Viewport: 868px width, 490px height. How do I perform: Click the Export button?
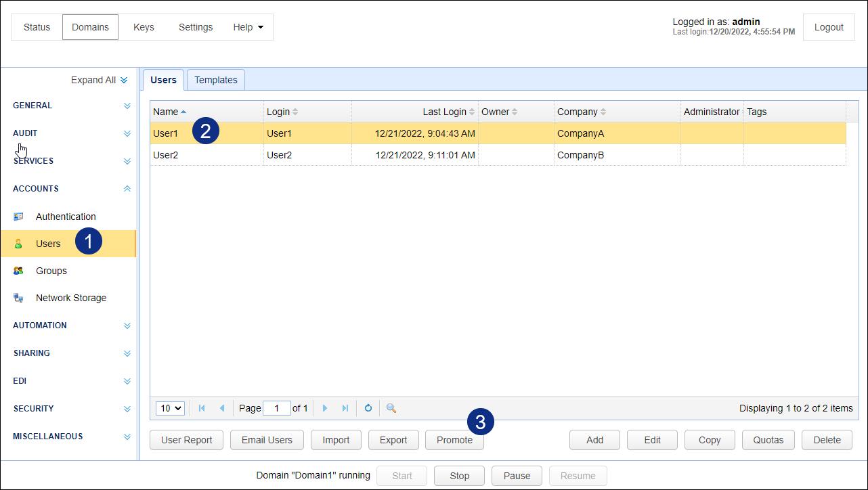[393, 440]
